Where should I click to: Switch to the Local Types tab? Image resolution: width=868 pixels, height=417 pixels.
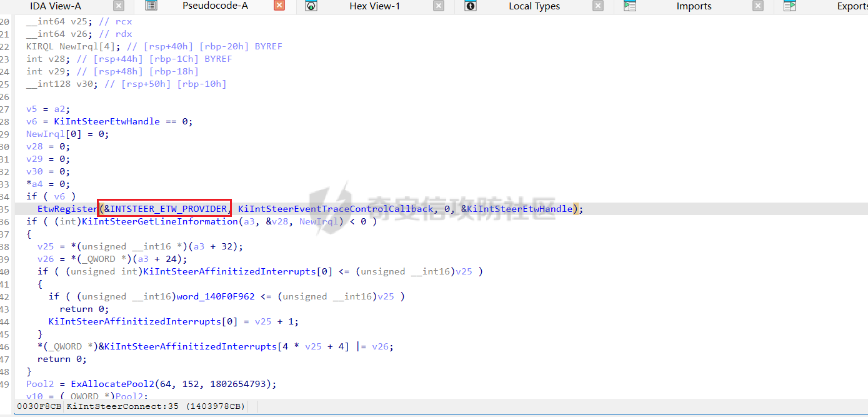coord(534,6)
